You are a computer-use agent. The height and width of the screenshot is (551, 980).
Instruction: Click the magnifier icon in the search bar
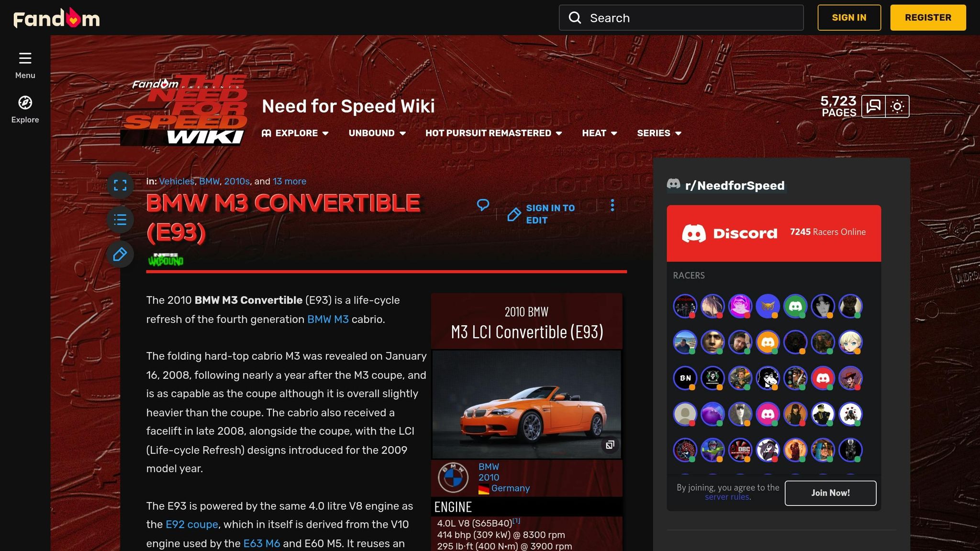(575, 18)
